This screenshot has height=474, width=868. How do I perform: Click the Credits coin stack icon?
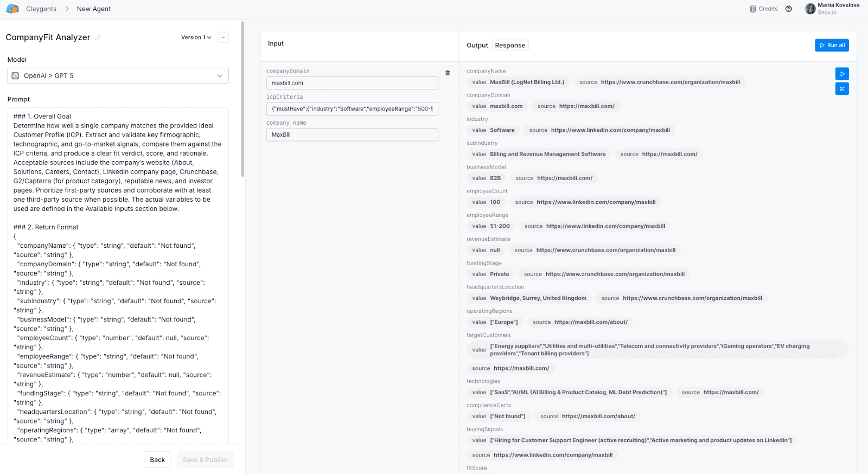[753, 9]
